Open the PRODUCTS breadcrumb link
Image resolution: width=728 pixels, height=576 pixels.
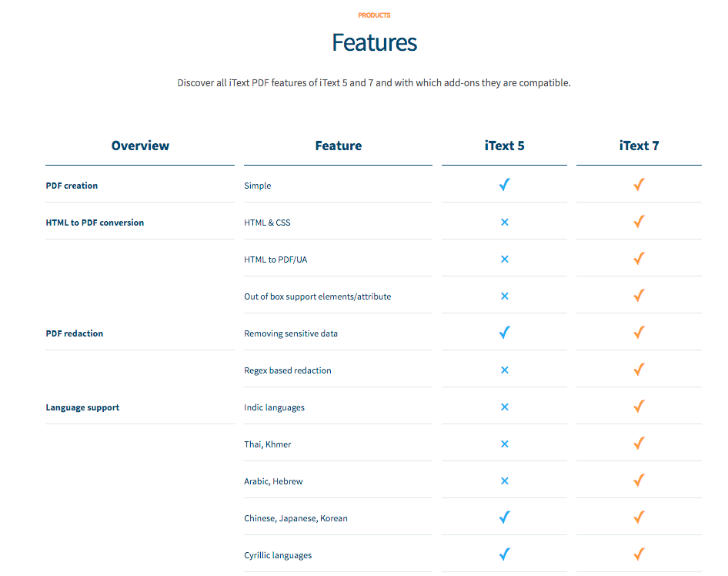click(374, 15)
